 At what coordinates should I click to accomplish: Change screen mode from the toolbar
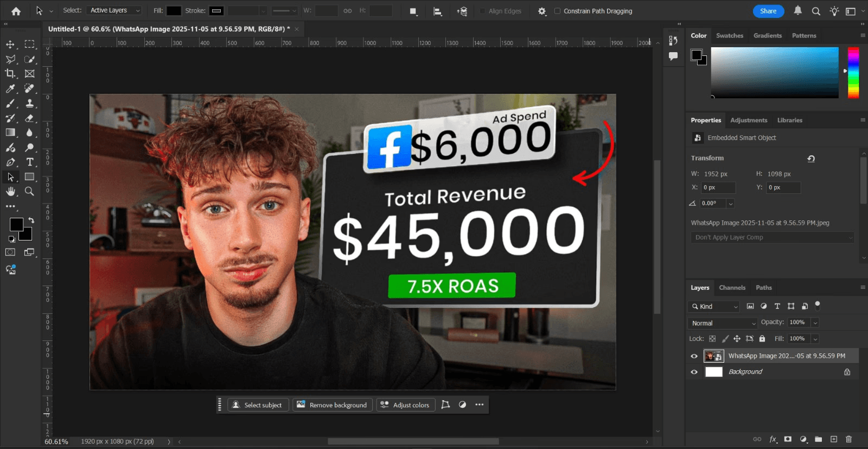pos(29,252)
